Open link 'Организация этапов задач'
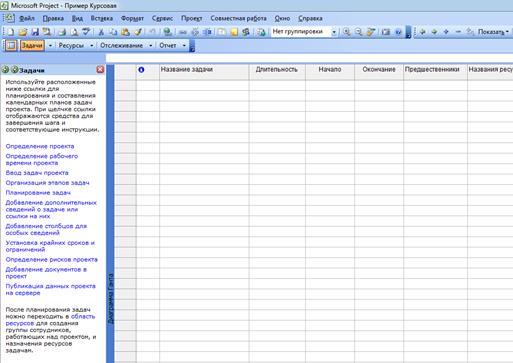 pos(47,183)
